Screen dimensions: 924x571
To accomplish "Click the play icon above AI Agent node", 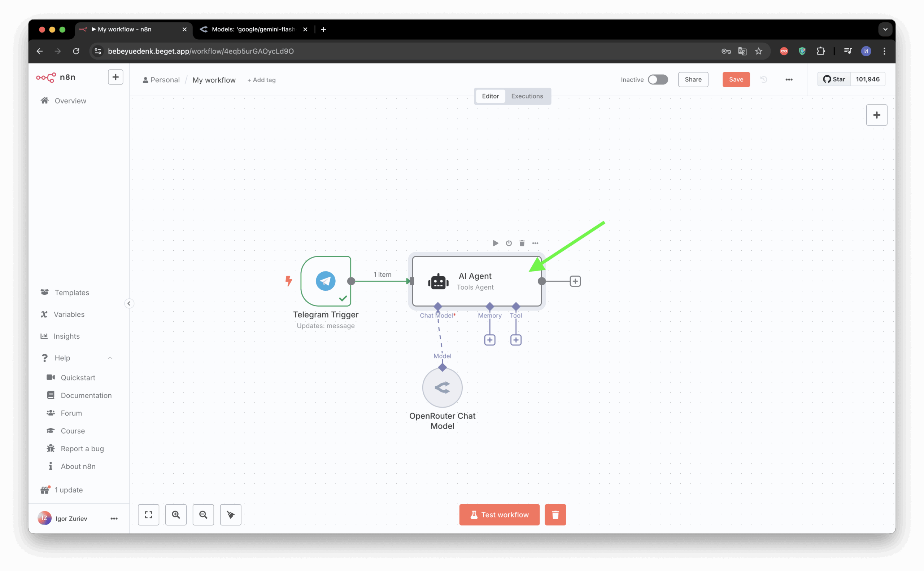I will pyautogui.click(x=495, y=243).
